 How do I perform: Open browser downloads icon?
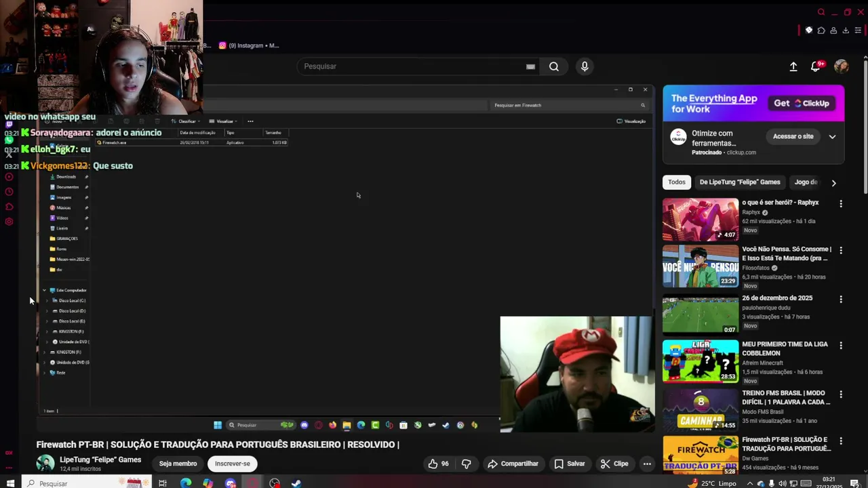[846, 30]
